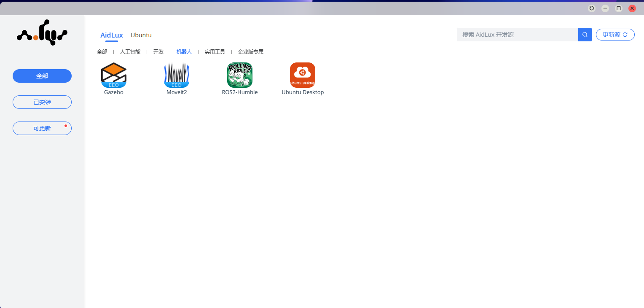644x308 pixels.
Task: Select the 人工智能 category filter
Action: coord(130,52)
